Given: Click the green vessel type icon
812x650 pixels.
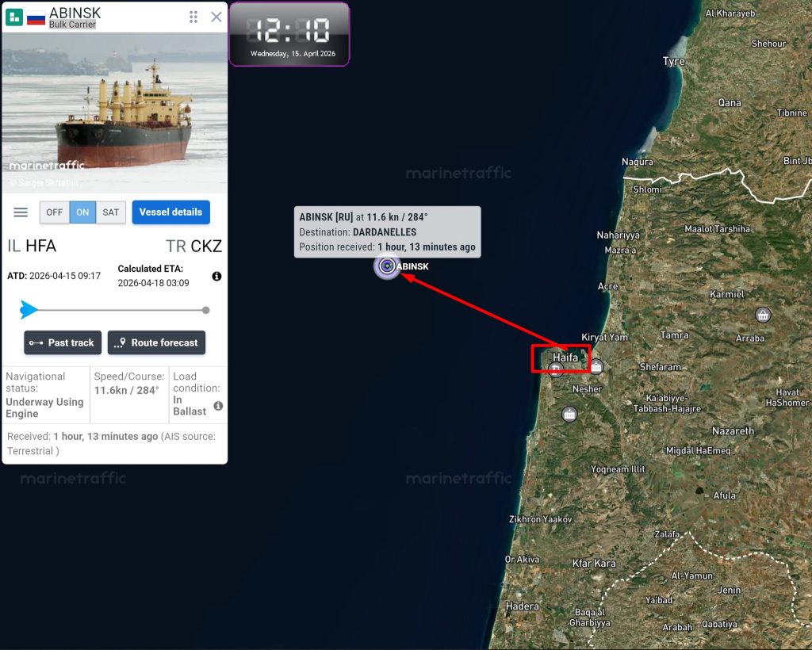Looking at the screenshot, I should point(14,17).
